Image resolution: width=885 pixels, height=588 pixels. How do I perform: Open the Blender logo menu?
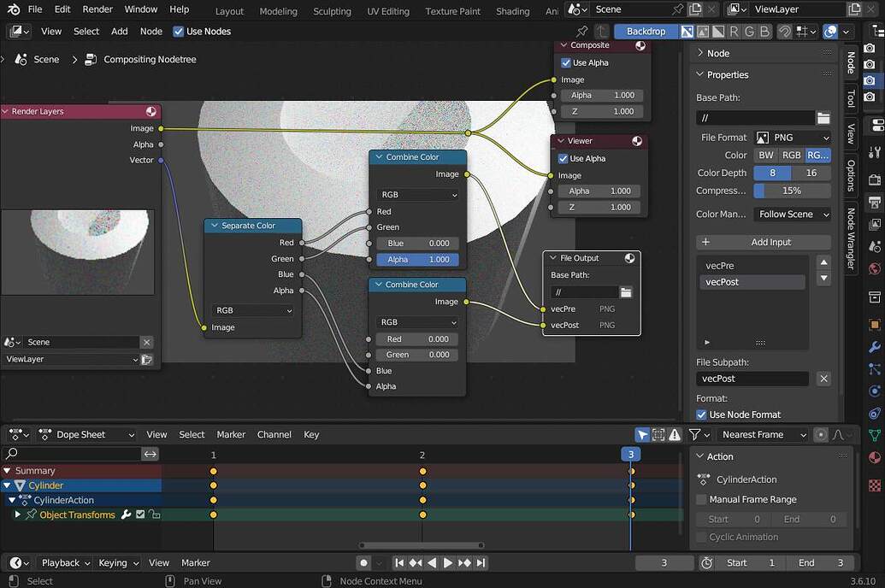[14, 9]
